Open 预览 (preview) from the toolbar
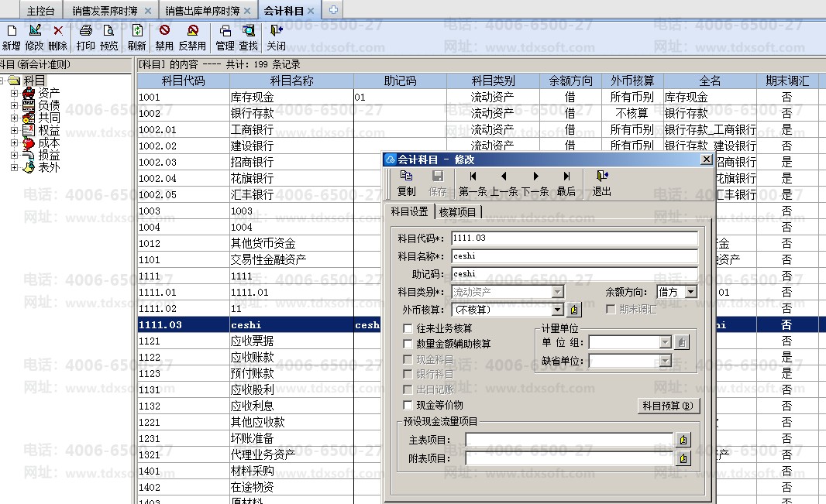826x504 pixels. point(108,37)
